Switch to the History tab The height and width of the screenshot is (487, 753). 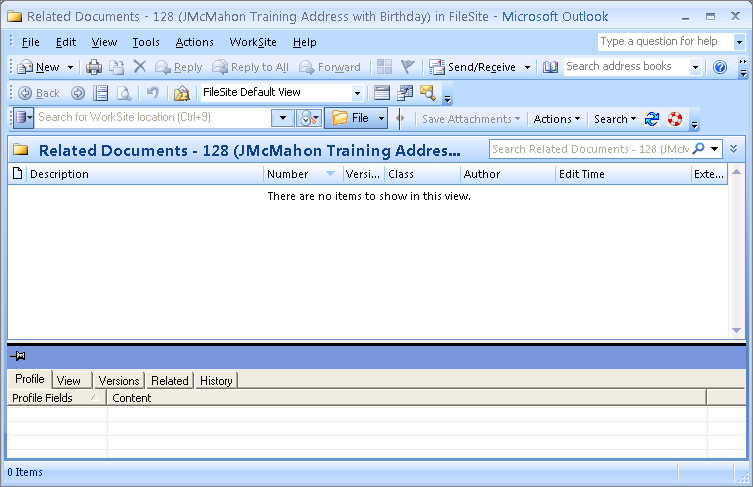pos(216,380)
